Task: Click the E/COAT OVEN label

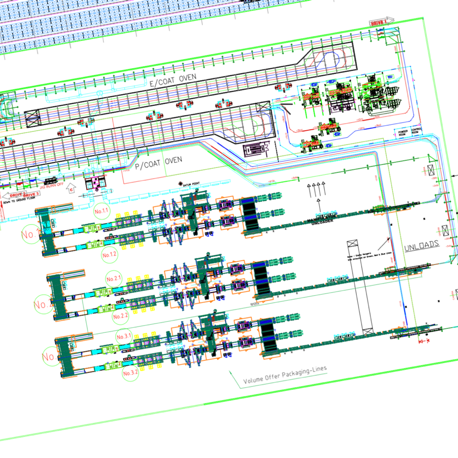Action: click(173, 80)
